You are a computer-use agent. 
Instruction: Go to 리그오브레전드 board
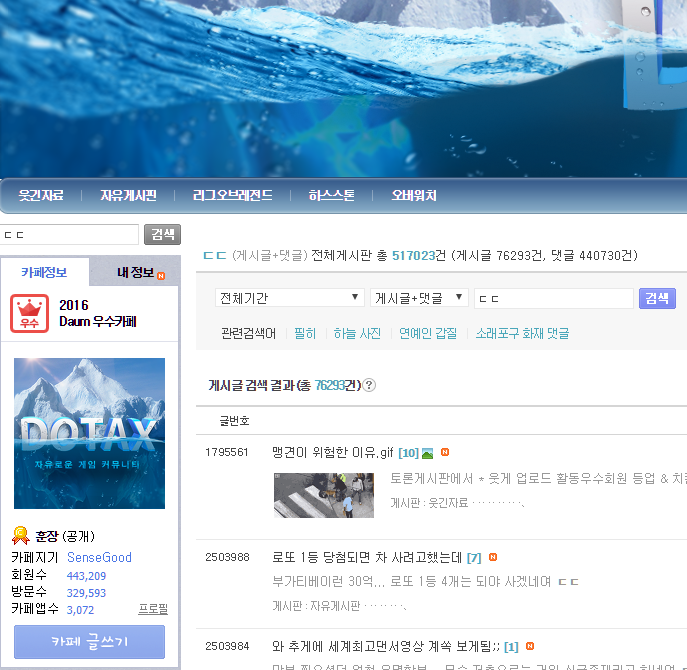tap(232, 195)
